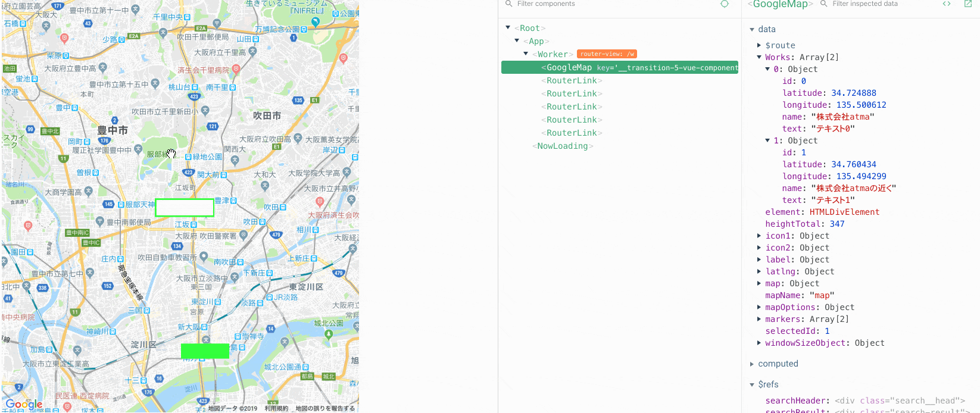Viewport: 980px width, 413px height.
Task: Click longitude value 135.494299
Action: [862, 176]
